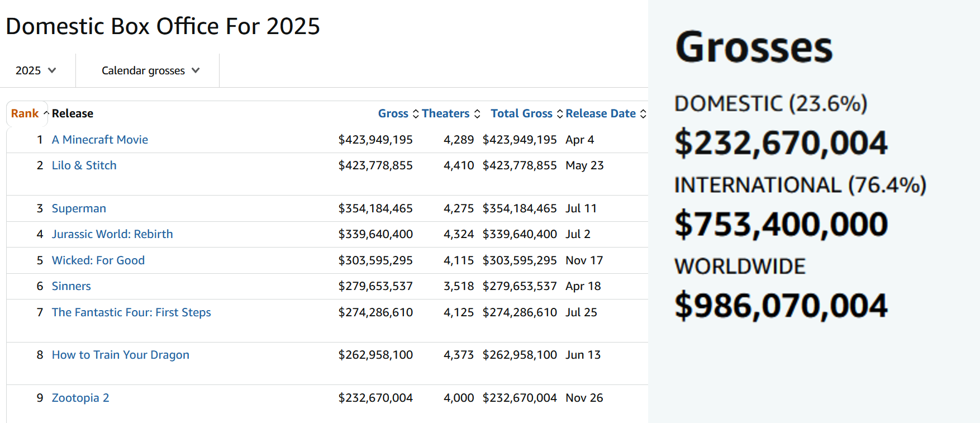Click rank number 5 in the table
Viewport: 980px width, 423px height.
click(40, 260)
